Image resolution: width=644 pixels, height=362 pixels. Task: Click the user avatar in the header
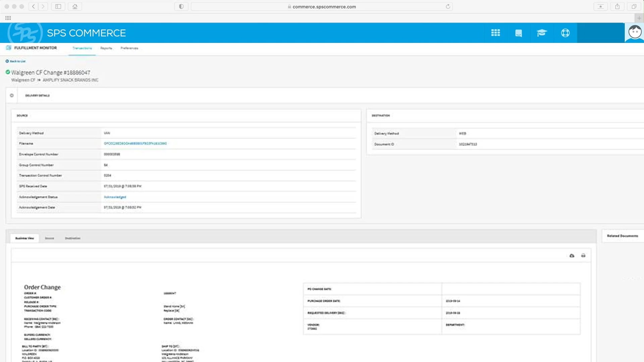[634, 32]
